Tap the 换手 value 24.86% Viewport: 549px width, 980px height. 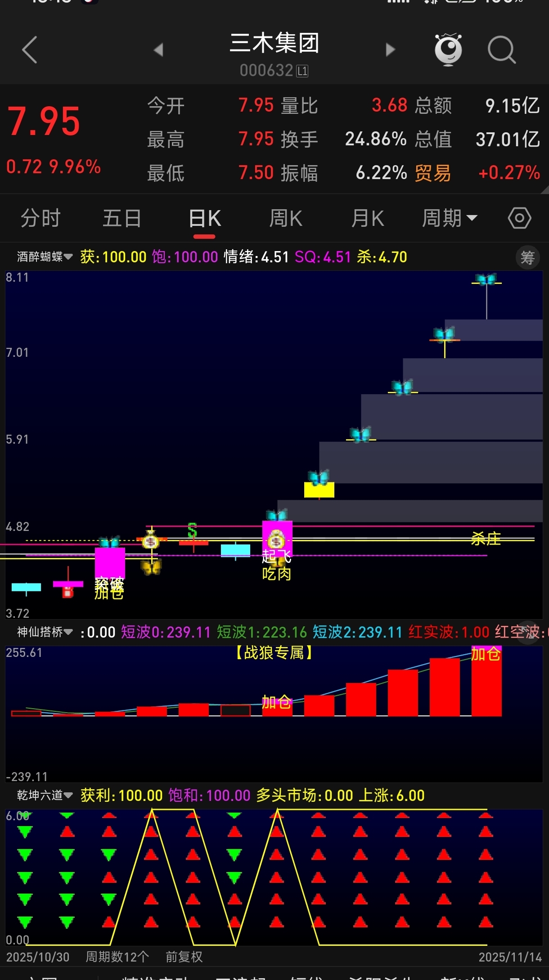click(x=376, y=139)
